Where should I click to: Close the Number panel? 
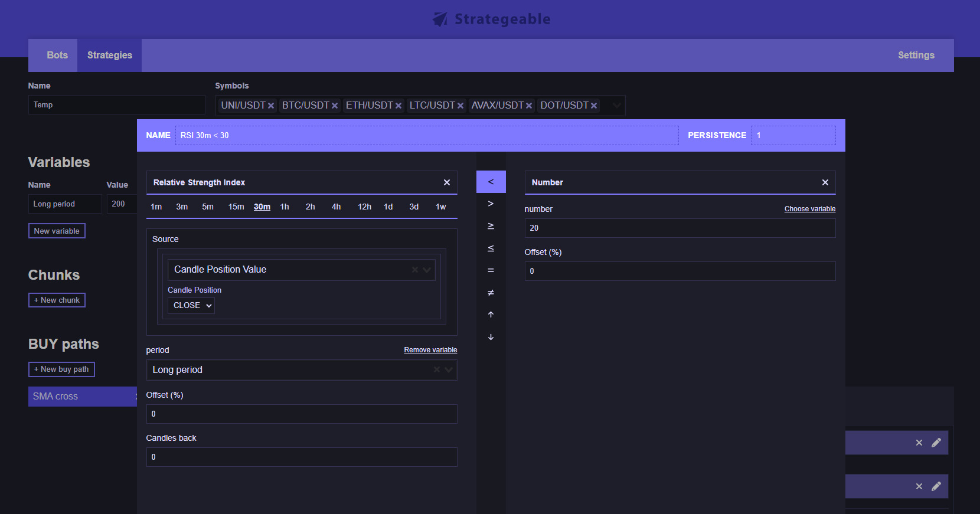coord(825,182)
